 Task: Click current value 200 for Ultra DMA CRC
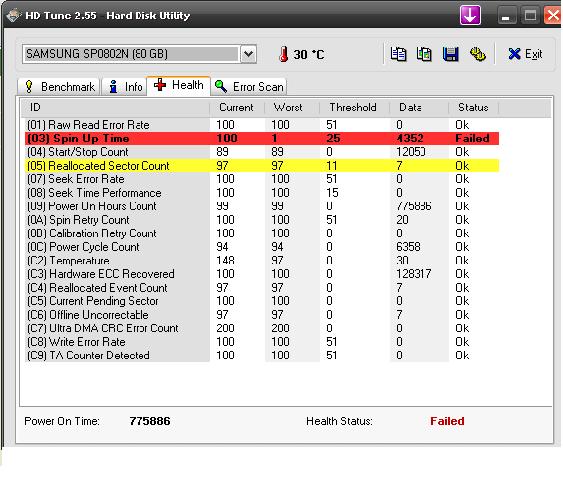tap(225, 328)
